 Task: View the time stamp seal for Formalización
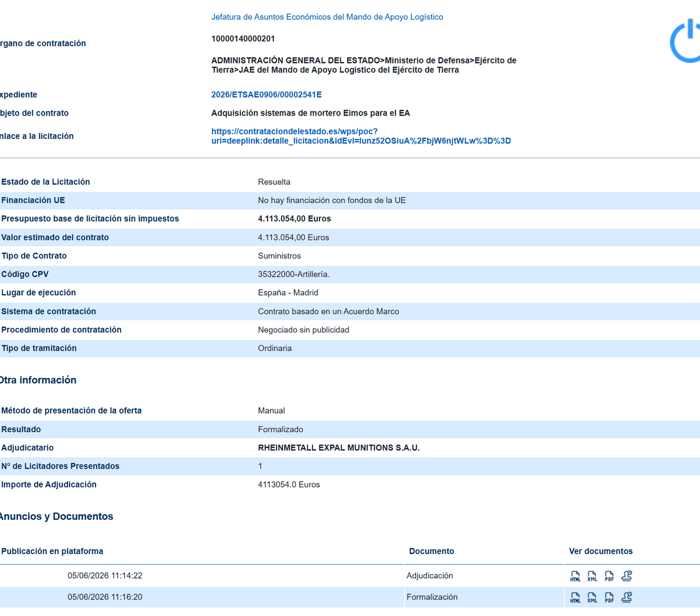click(626, 597)
